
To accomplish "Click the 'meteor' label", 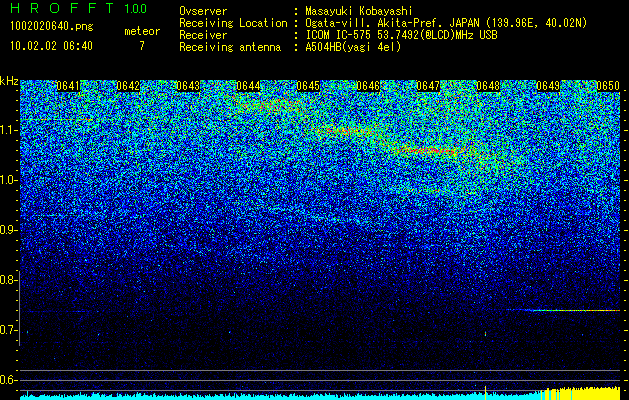I will (142, 31).
